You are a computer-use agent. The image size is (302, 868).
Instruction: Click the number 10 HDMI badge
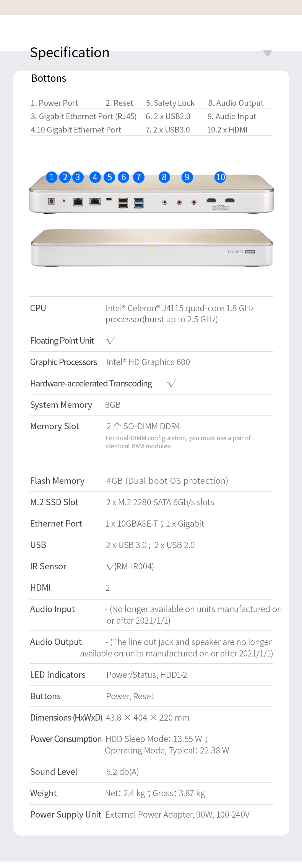click(221, 177)
